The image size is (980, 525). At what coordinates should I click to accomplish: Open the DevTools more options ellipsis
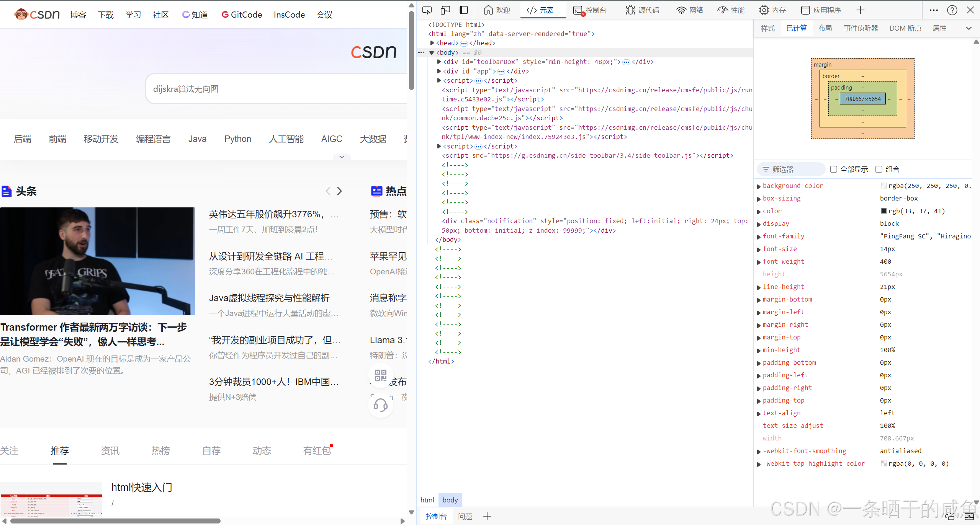(934, 10)
